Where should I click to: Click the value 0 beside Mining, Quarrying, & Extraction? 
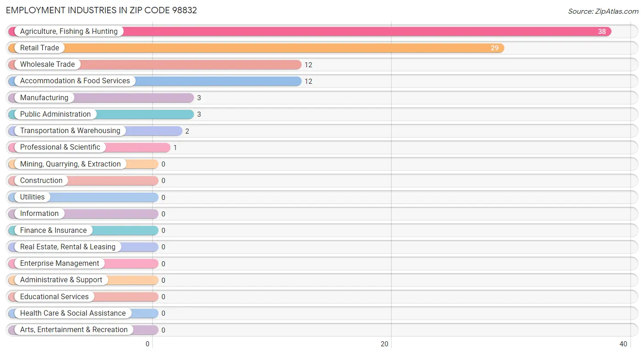coord(163,164)
